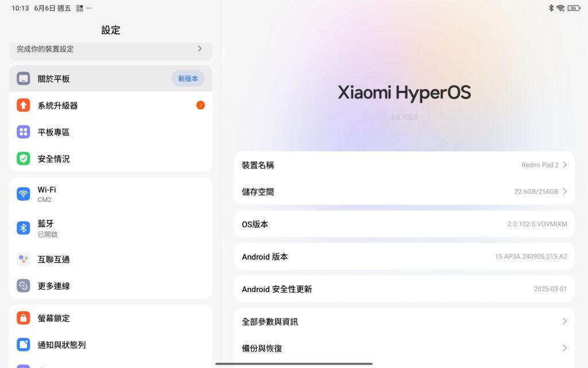Click the 新版本 badge on 關於平板
The width and height of the screenshot is (588, 368).
pyautogui.click(x=188, y=78)
